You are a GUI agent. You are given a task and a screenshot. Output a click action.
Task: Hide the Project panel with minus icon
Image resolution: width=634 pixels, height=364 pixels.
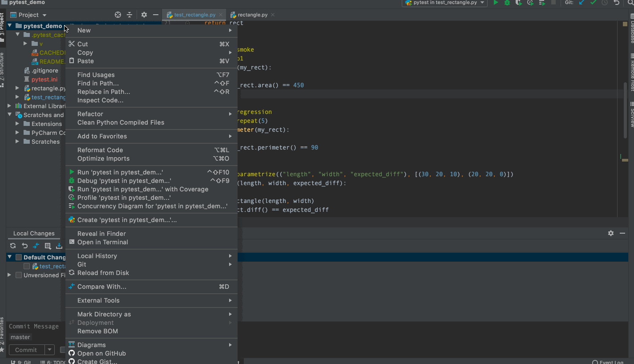156,15
